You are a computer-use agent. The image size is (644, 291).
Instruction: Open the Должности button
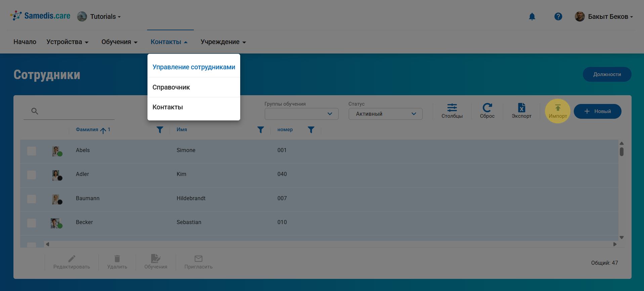(607, 74)
